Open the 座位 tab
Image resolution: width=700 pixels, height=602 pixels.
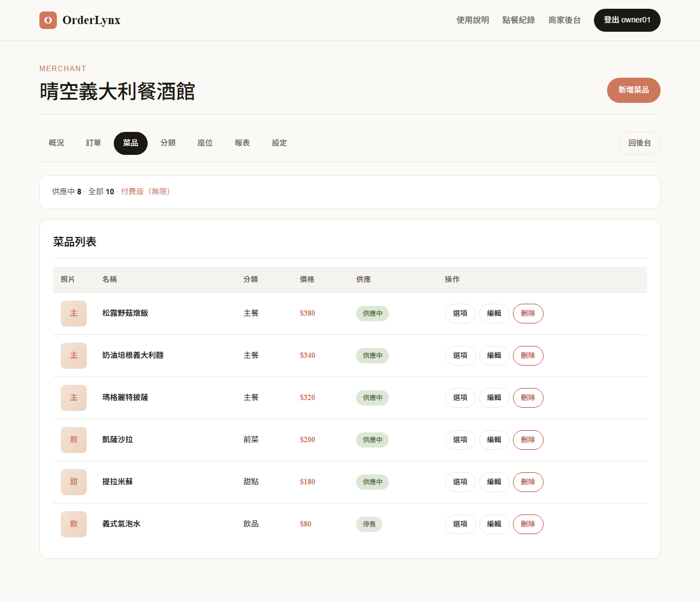pyautogui.click(x=205, y=143)
